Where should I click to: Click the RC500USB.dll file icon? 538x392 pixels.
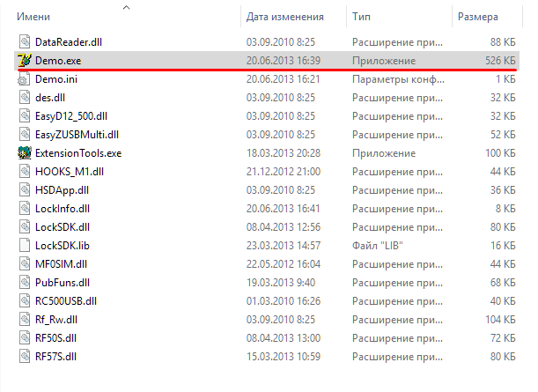coord(25,301)
